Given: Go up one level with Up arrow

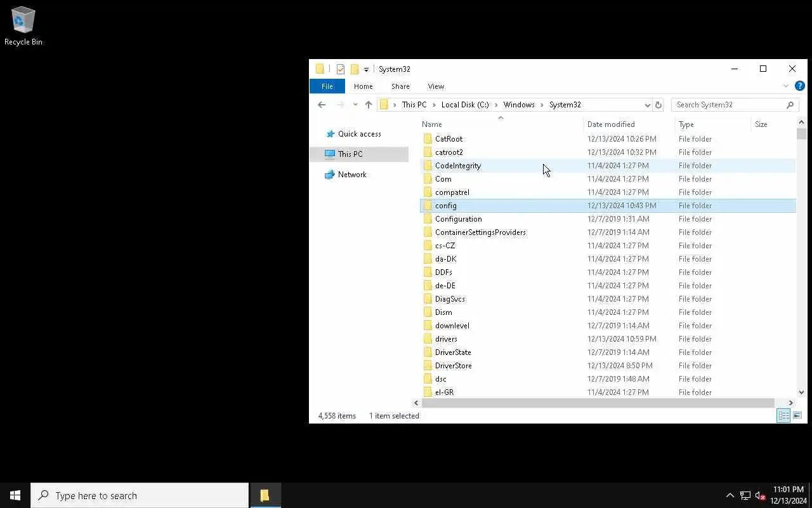Looking at the screenshot, I should point(369,105).
